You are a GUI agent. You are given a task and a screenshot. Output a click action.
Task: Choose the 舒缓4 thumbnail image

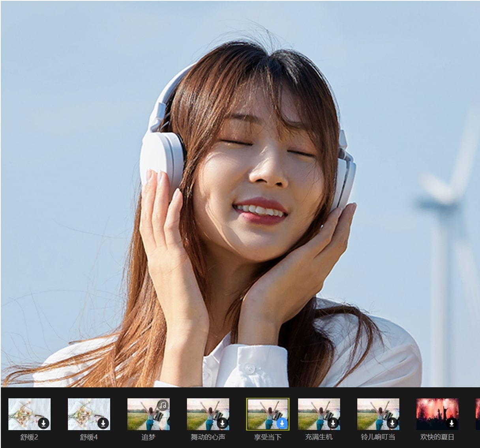tap(86, 413)
